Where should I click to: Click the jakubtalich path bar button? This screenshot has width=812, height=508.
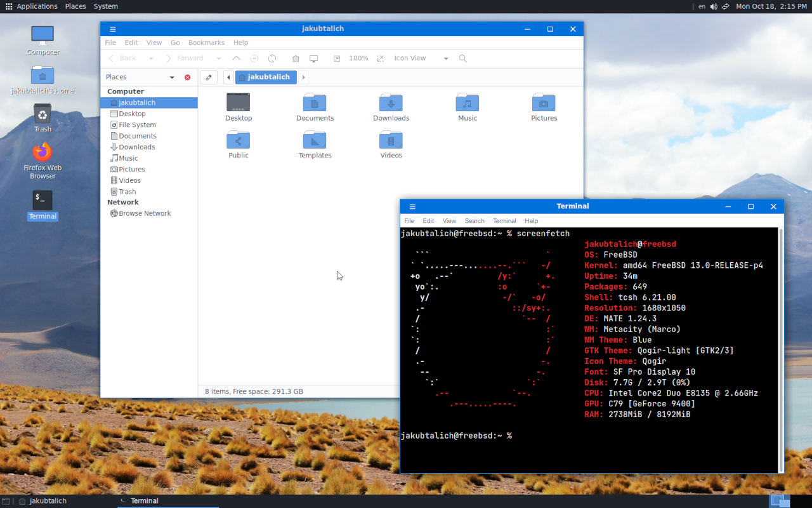click(x=266, y=77)
